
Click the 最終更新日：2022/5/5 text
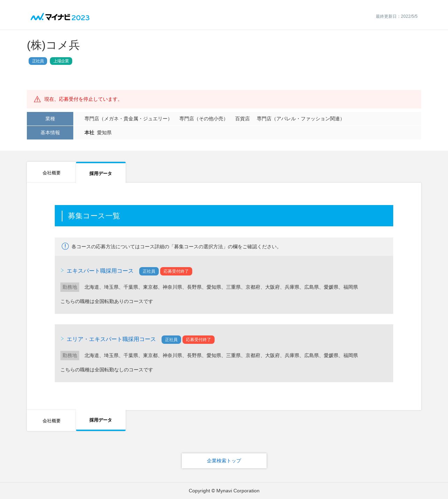coord(397,16)
